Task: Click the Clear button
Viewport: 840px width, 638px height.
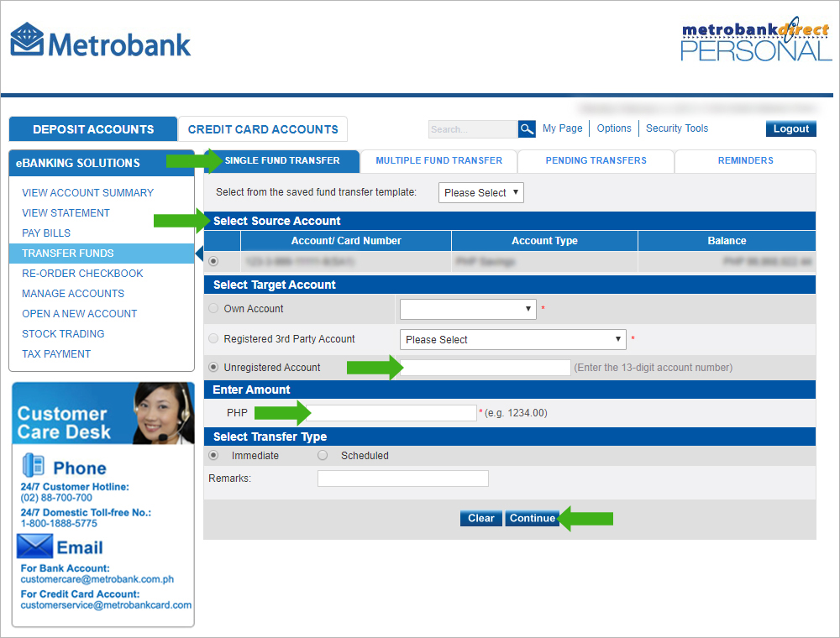Action: (481, 518)
